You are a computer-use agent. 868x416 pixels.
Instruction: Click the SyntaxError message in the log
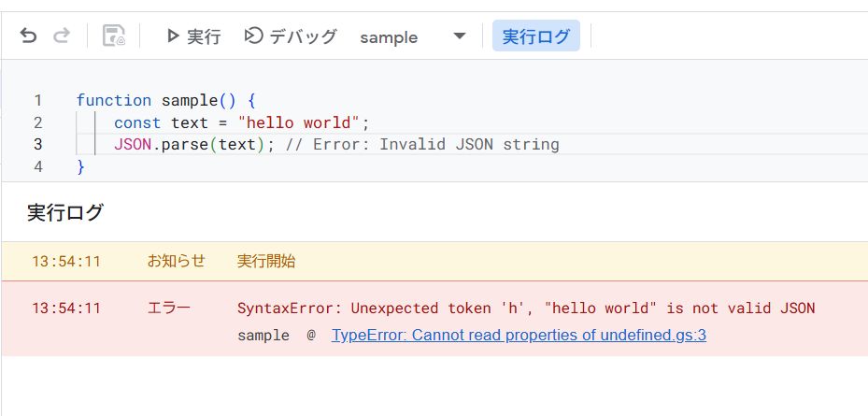(x=525, y=308)
